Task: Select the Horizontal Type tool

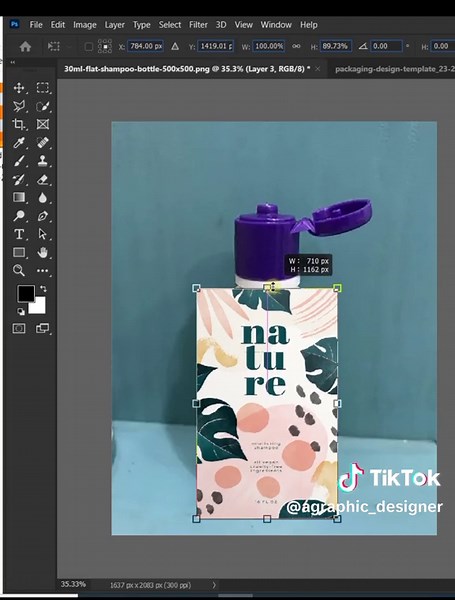Action: [19, 234]
